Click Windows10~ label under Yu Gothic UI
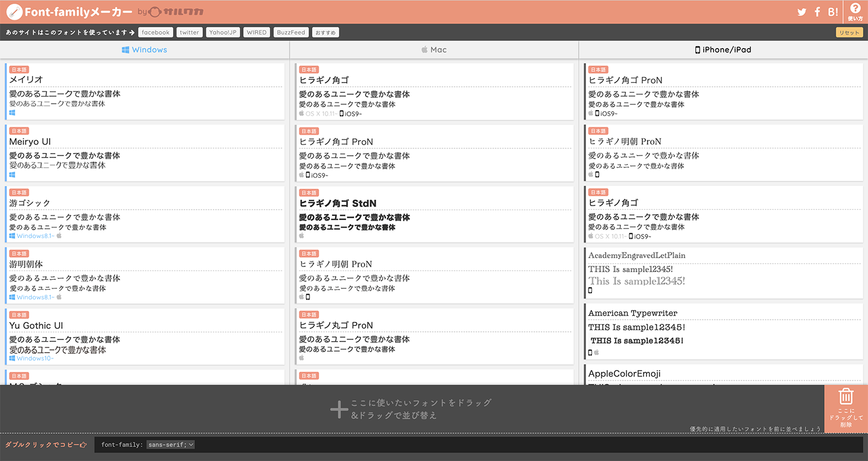The width and height of the screenshot is (868, 461). 35,358
